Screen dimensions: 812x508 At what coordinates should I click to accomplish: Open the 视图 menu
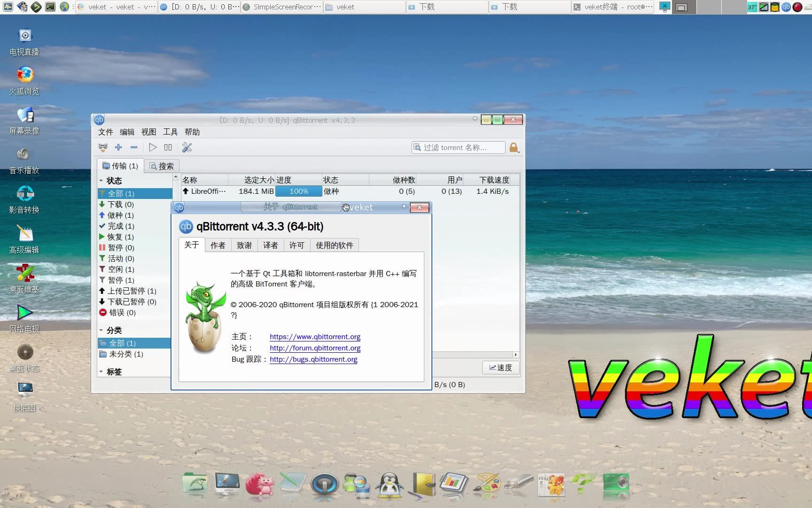point(149,132)
